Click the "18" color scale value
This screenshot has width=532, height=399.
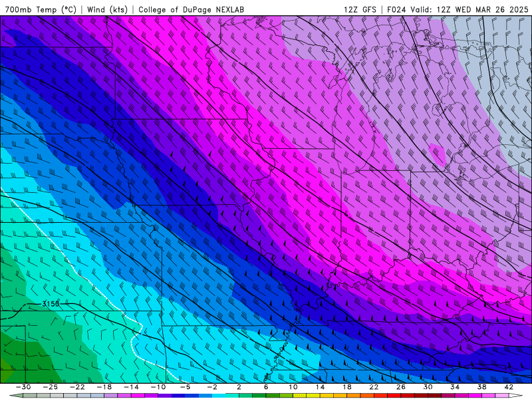pos(346,387)
